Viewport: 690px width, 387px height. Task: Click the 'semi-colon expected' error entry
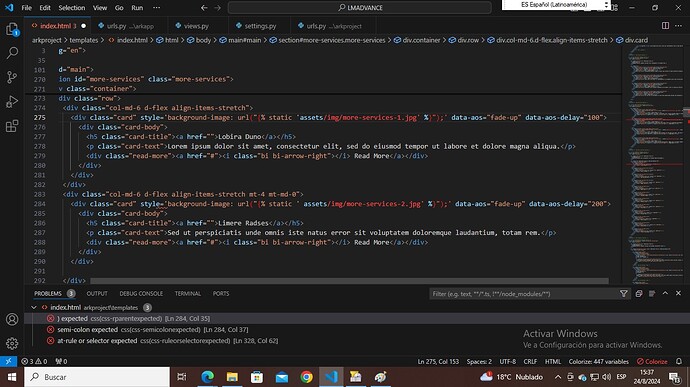click(x=357, y=329)
